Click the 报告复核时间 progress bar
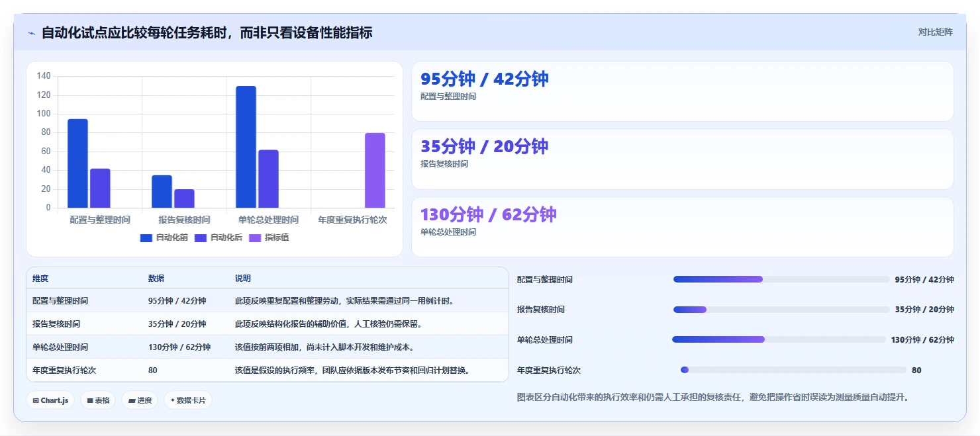This screenshot has height=436, width=980. (x=781, y=310)
